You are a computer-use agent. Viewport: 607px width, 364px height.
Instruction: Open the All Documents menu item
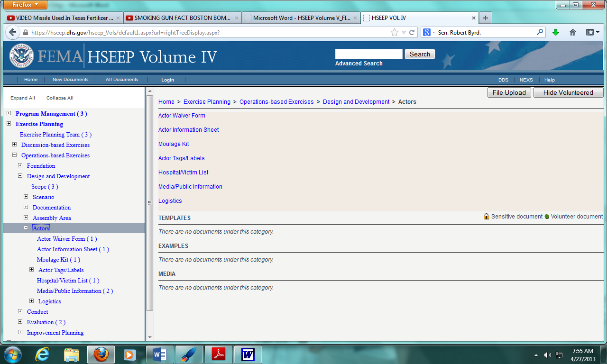click(x=122, y=80)
